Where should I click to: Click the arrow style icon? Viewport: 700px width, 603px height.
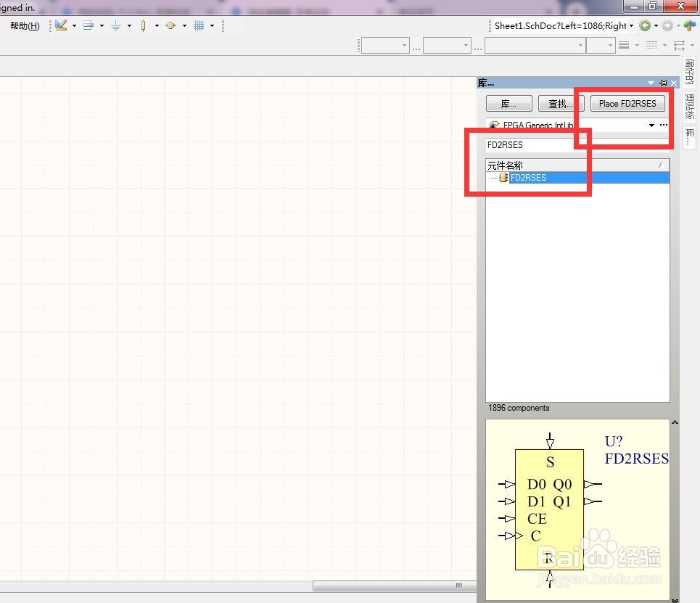tap(680, 45)
